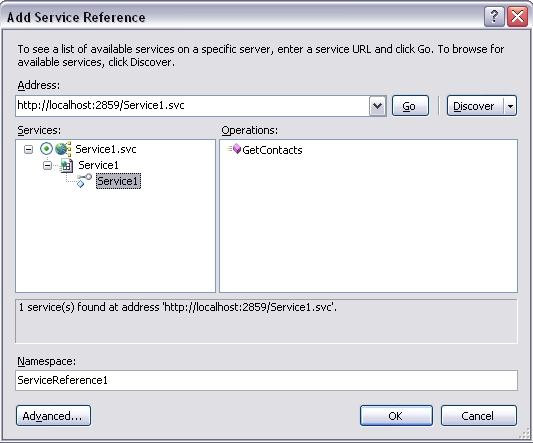Click the GetContacts operation icon
Screen dimensions: 533x443
pyautogui.click(x=235, y=149)
